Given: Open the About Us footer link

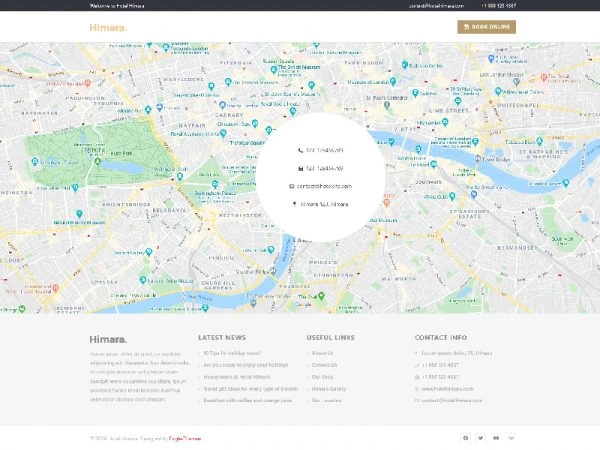Looking at the screenshot, I should (x=322, y=353).
